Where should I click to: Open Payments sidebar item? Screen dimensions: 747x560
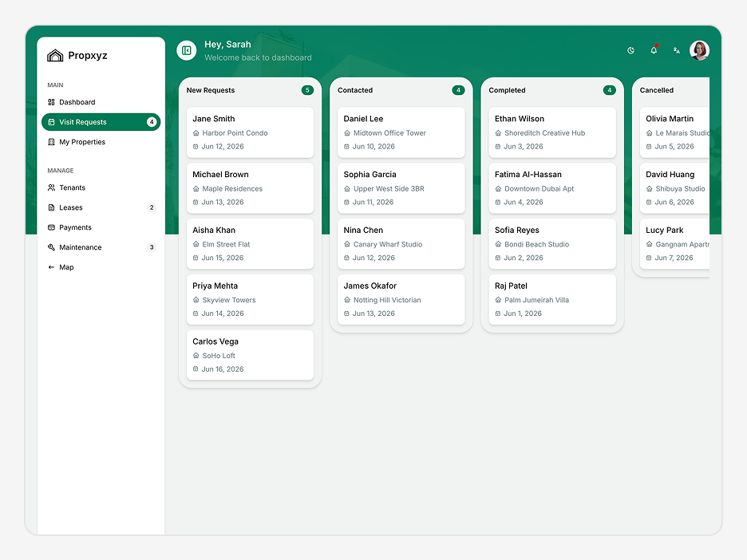(x=101, y=227)
